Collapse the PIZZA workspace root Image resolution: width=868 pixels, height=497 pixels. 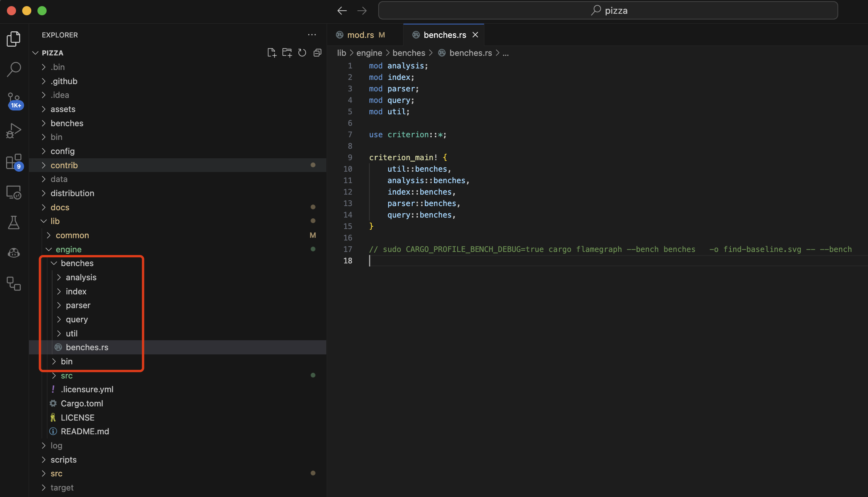coord(178,53)
